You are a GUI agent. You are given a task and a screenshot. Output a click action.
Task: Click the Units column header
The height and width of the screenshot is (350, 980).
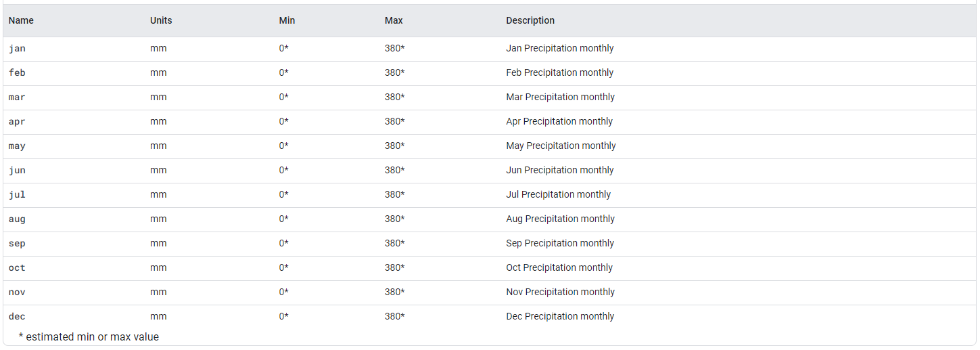161,20
